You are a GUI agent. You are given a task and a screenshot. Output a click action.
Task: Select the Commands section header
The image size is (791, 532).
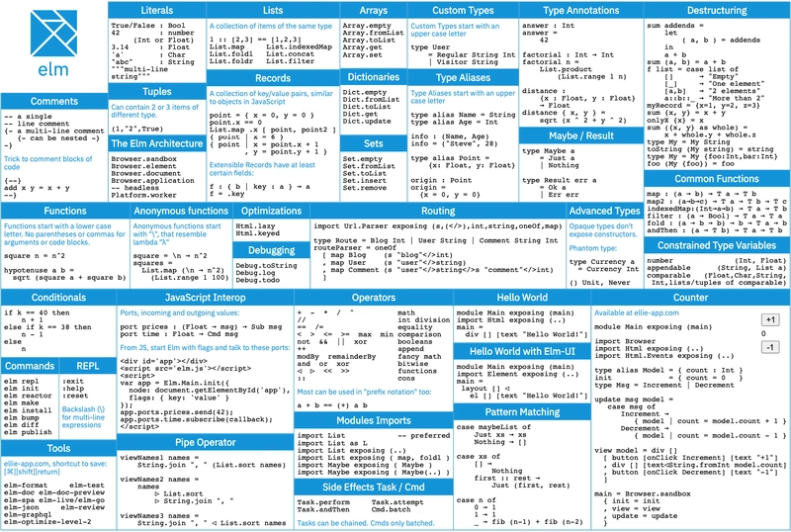coord(30,366)
